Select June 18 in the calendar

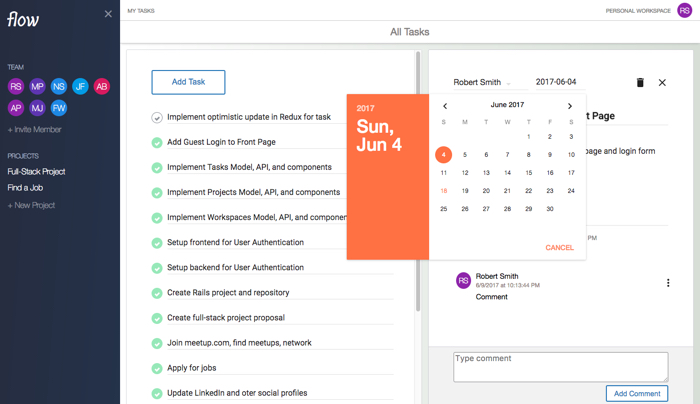tap(444, 190)
